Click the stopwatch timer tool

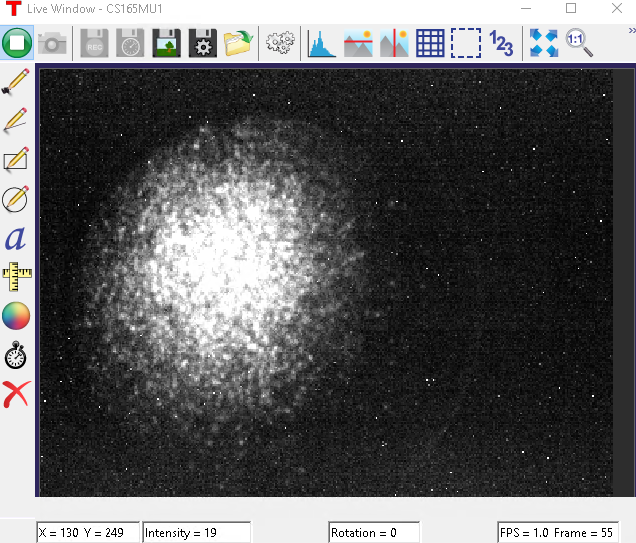(16, 355)
